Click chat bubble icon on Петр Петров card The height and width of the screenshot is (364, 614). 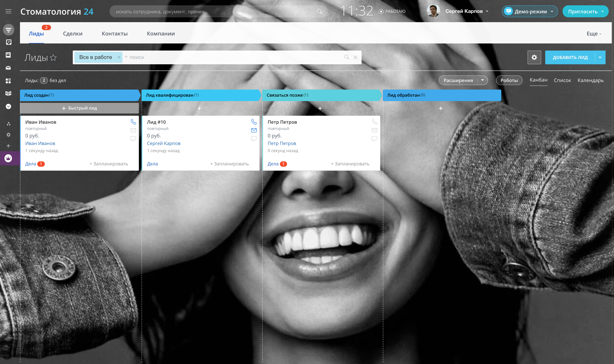point(374,139)
